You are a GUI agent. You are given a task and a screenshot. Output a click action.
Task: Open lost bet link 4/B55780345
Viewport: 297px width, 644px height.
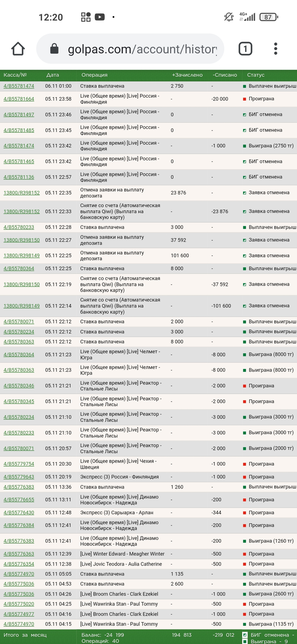19,402
